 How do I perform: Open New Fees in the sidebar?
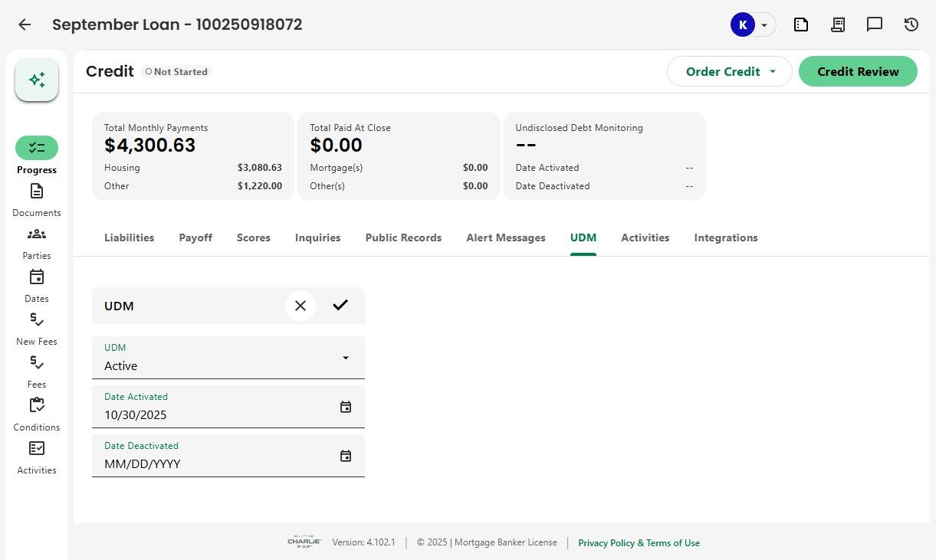pyautogui.click(x=37, y=320)
